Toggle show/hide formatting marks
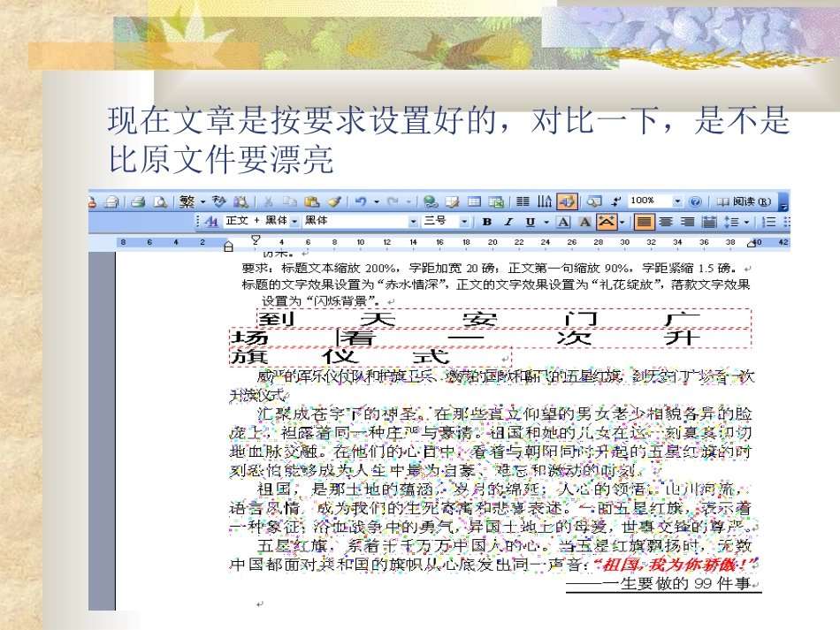 (x=616, y=201)
